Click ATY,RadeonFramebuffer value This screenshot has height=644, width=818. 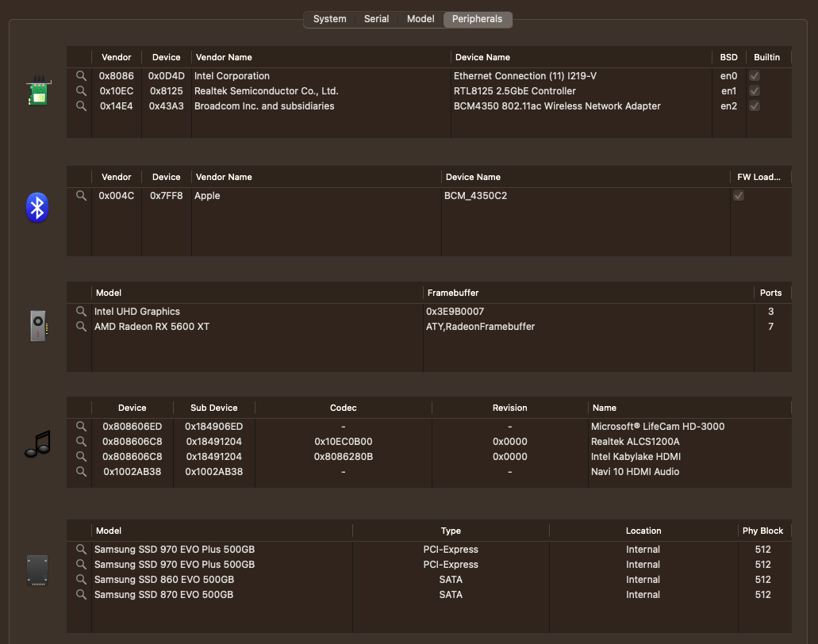click(x=480, y=327)
